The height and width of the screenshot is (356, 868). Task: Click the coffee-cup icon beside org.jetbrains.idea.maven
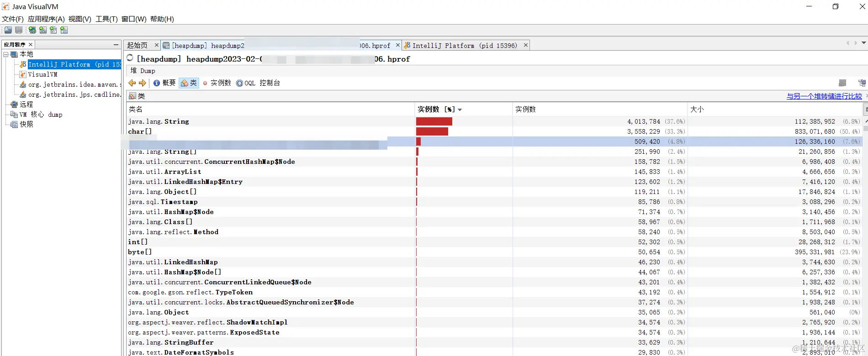coord(23,84)
